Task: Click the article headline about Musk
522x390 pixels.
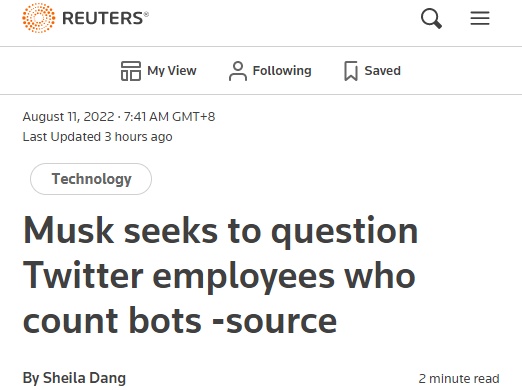Action: click(x=220, y=275)
